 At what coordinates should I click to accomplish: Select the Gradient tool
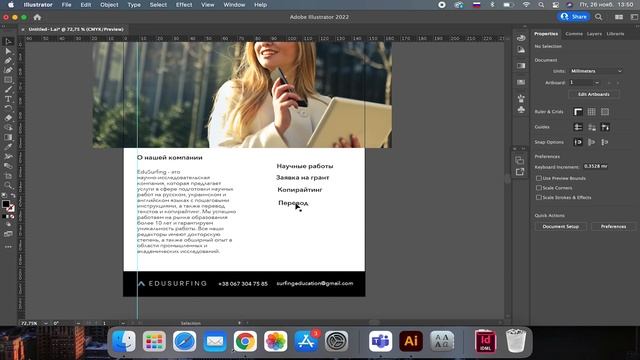coord(8,138)
